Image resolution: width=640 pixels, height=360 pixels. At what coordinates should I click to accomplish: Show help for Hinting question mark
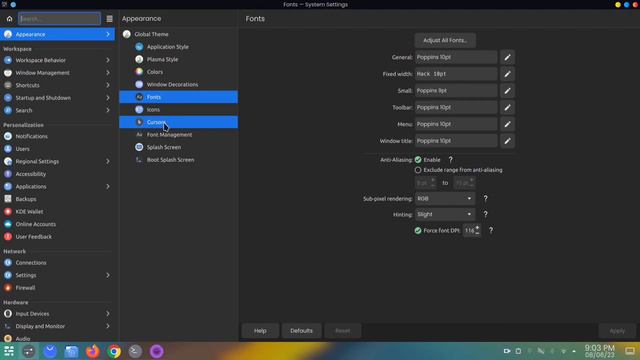click(x=485, y=214)
